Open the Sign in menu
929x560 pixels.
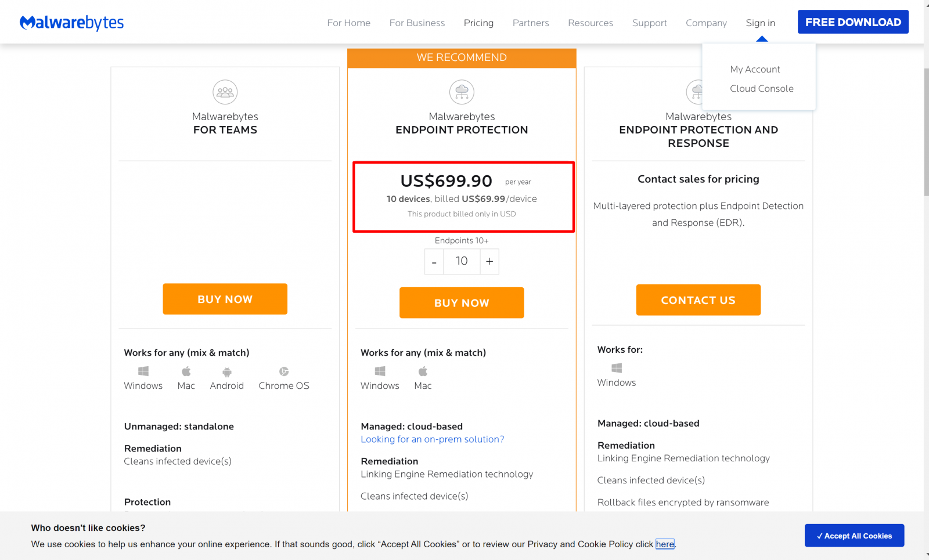click(x=760, y=23)
